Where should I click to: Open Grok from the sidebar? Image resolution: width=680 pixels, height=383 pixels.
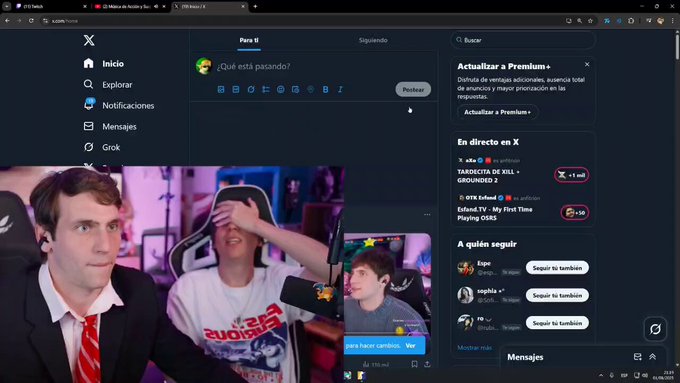101,147
